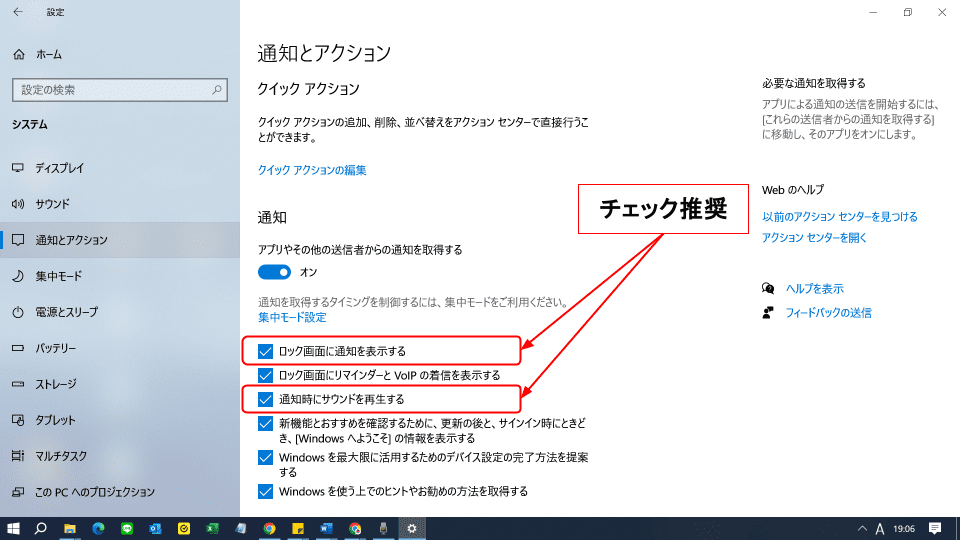
Task: Go to Power and sleep settings
Action: [x=66, y=312]
